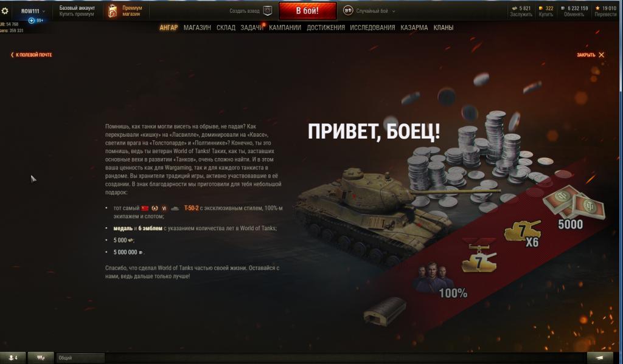Switch to the ИССЛЕДОВАНИЯ tab
Image resolution: width=623 pixels, height=364 pixels.
click(x=372, y=27)
